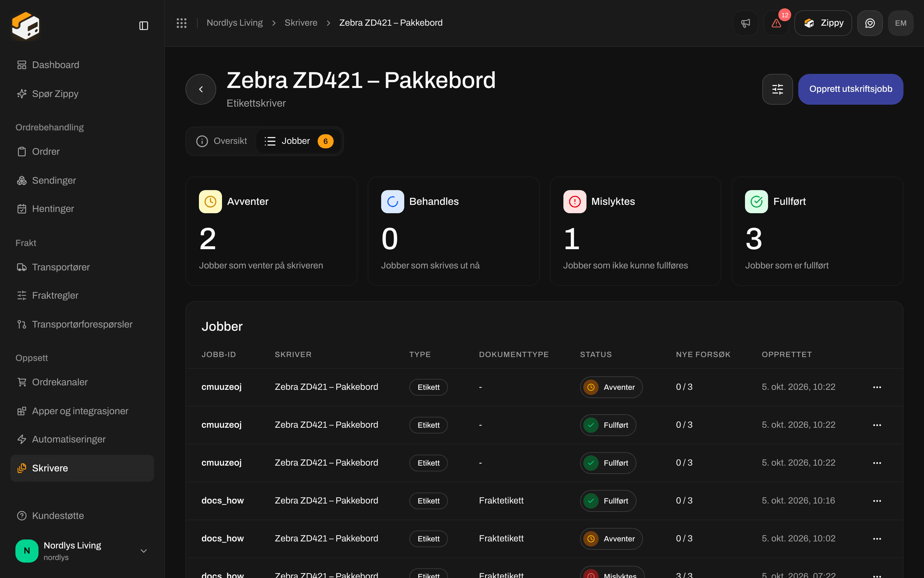Click the Behandles spinner card icon

pyautogui.click(x=392, y=201)
